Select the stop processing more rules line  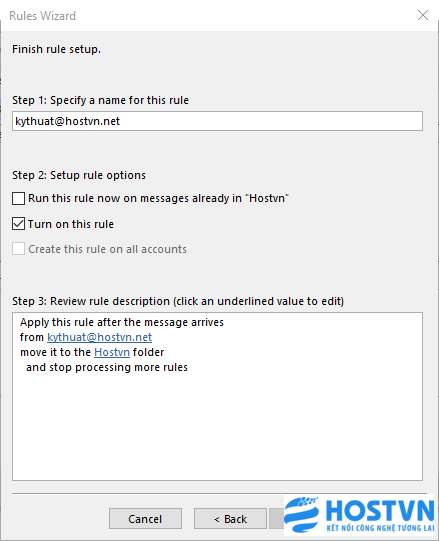[107, 367]
